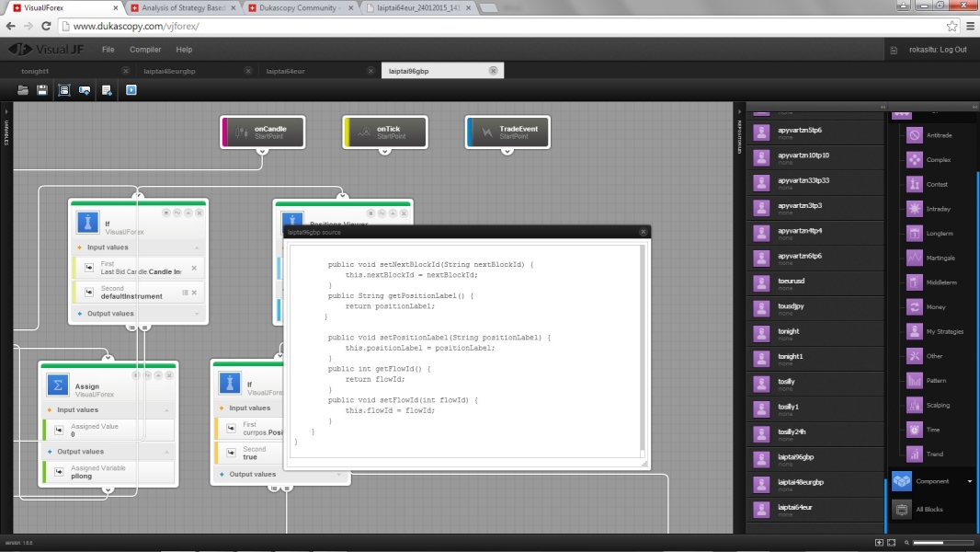
Task: Click the open folder toolbar icon
Action: 22,90
